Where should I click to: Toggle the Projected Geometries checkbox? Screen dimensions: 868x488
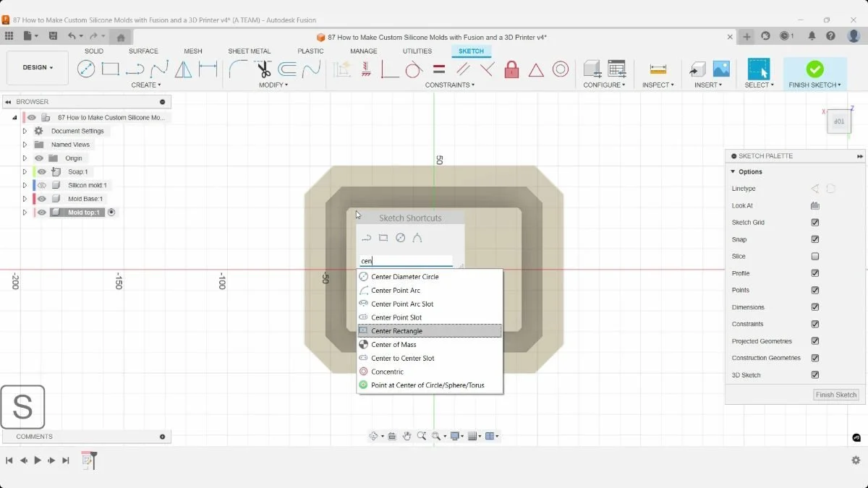(815, 341)
